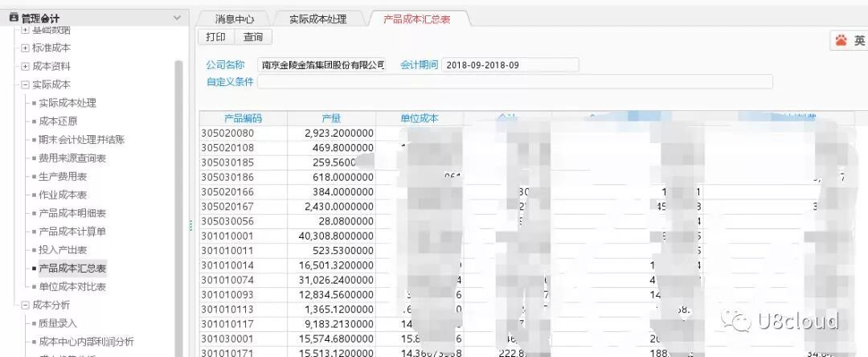The height and width of the screenshot is (357, 868).
Task: Click quantity cell 15,574.6800000
Action: pyautogui.click(x=336, y=339)
